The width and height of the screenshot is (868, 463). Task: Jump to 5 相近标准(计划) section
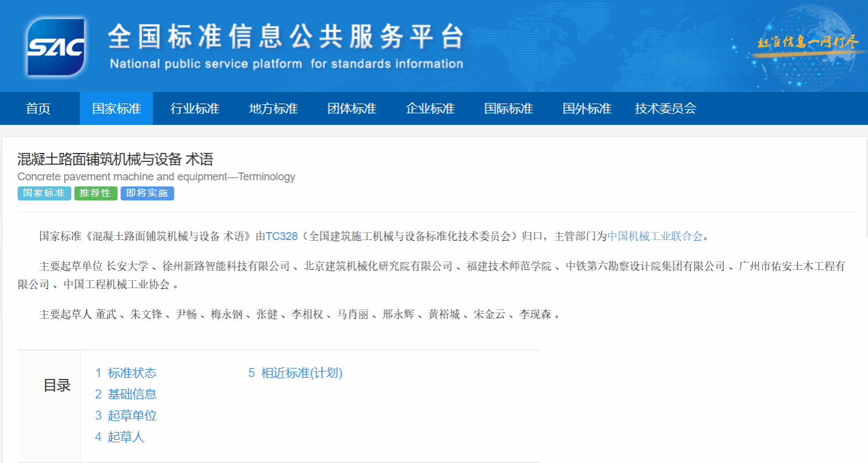pos(296,373)
